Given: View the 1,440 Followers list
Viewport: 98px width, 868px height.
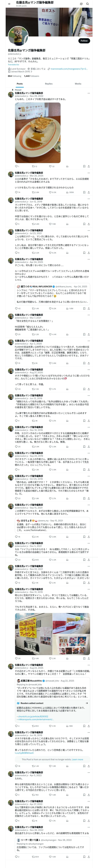Looking at the screenshot, I should [x=31, y=76].
